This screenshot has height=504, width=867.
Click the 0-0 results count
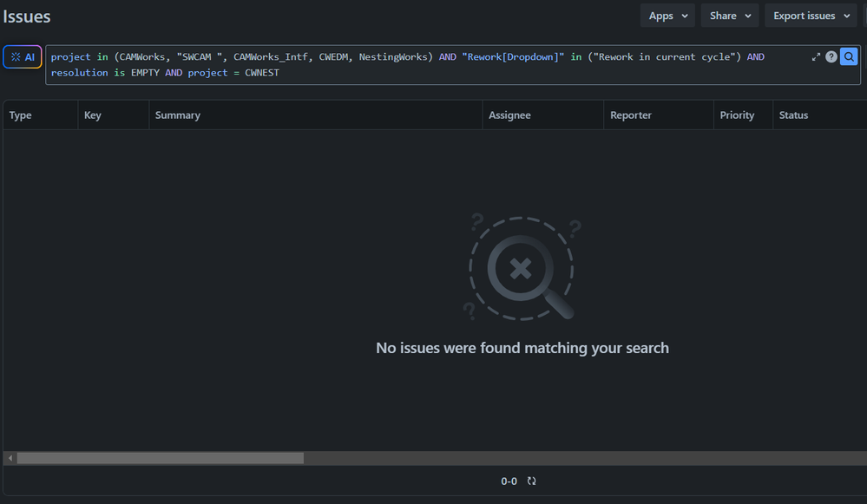pyautogui.click(x=509, y=481)
